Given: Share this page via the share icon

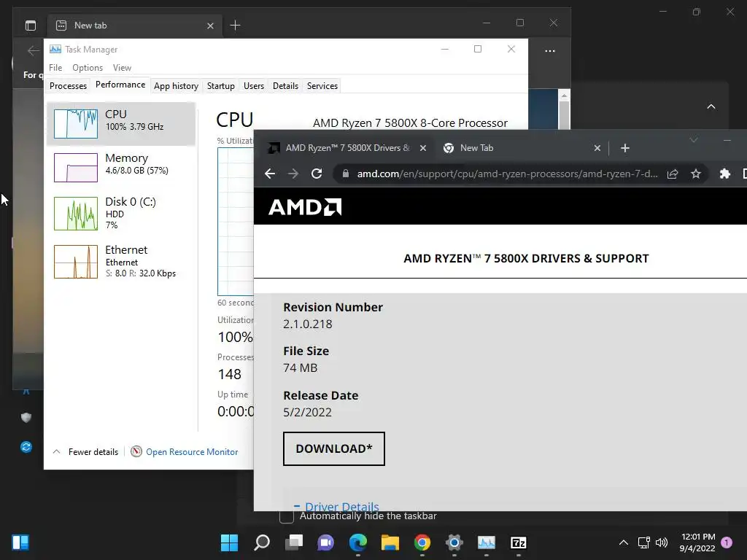Looking at the screenshot, I should 672,174.
